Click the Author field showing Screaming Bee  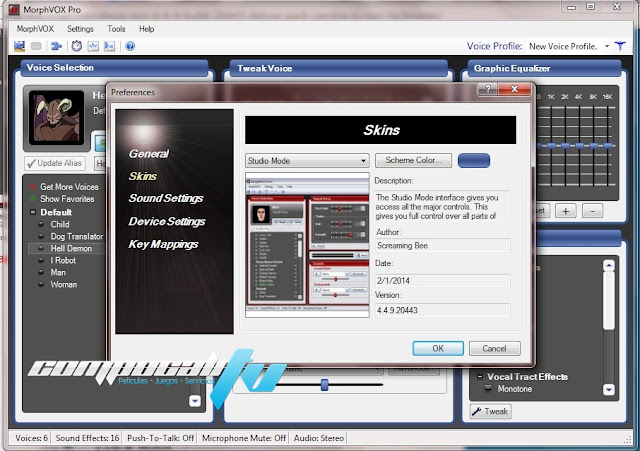[442, 246]
